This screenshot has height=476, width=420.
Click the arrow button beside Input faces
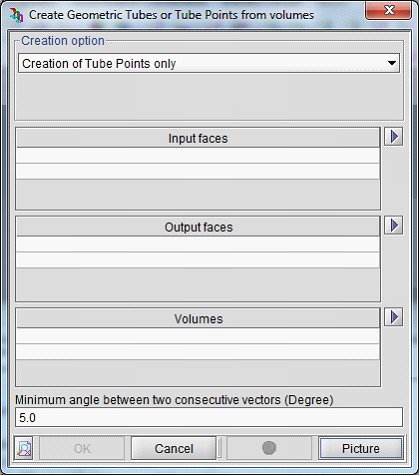point(394,136)
